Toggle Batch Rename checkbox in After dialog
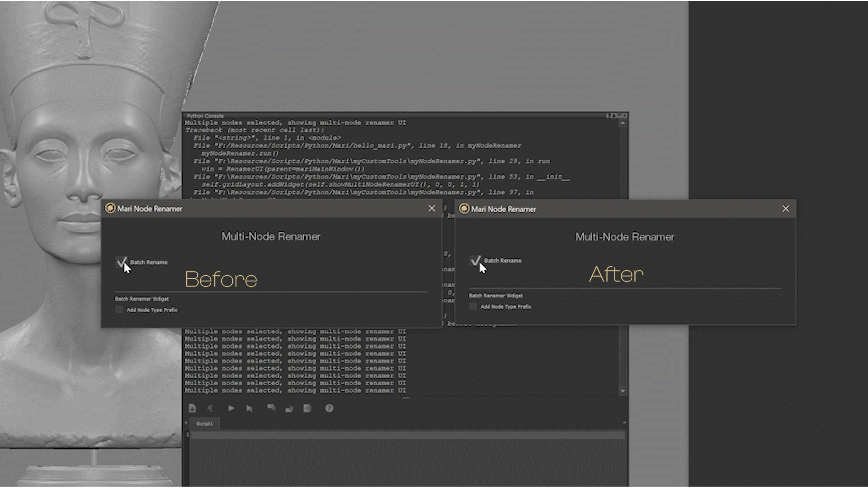The width and height of the screenshot is (868, 488). click(x=475, y=261)
